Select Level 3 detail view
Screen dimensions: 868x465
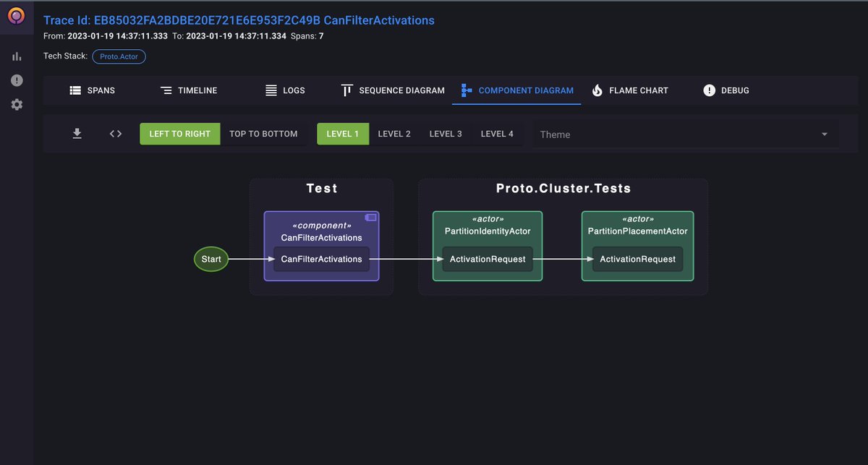click(446, 133)
